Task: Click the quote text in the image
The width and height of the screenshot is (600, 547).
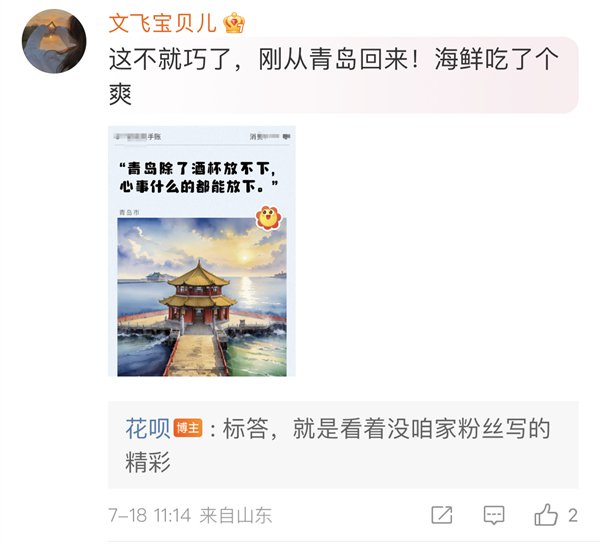Action: coord(199,177)
